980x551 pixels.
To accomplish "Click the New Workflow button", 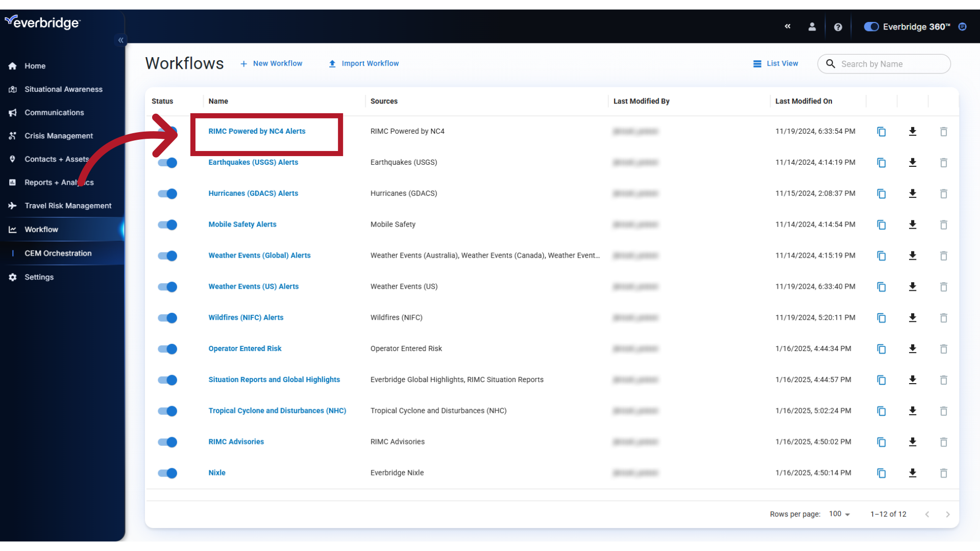I will [x=271, y=63].
